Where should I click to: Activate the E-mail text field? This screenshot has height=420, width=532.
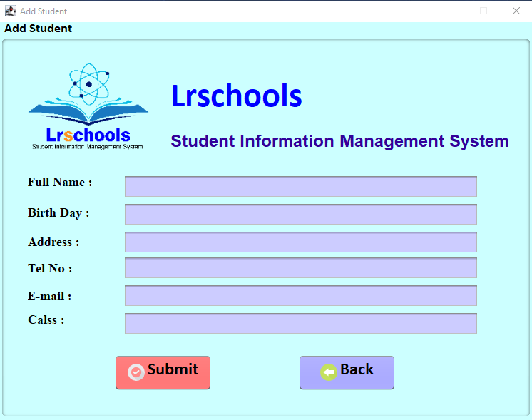[x=301, y=295]
